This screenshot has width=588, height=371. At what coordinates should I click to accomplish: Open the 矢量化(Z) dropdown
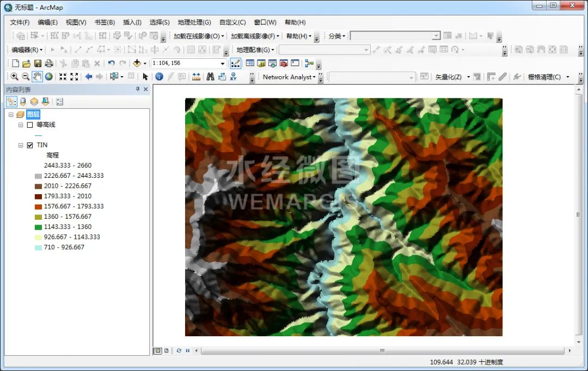point(452,77)
